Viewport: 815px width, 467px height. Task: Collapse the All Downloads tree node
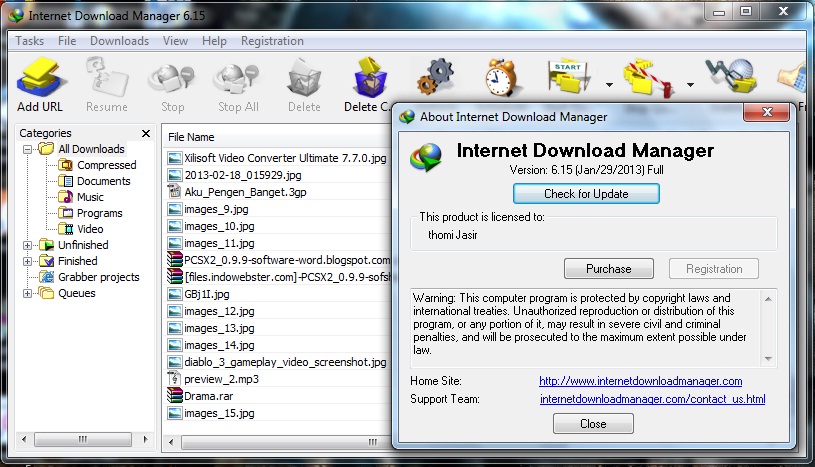[28, 150]
